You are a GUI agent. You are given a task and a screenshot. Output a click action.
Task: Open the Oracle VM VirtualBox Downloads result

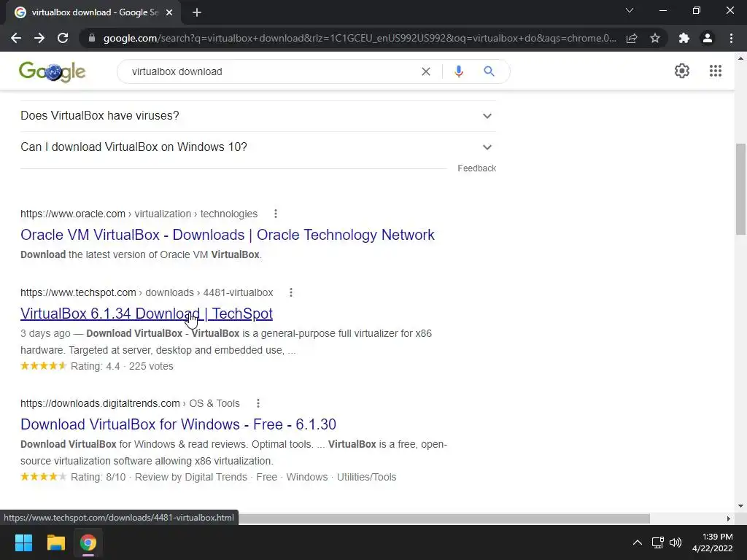tap(228, 235)
